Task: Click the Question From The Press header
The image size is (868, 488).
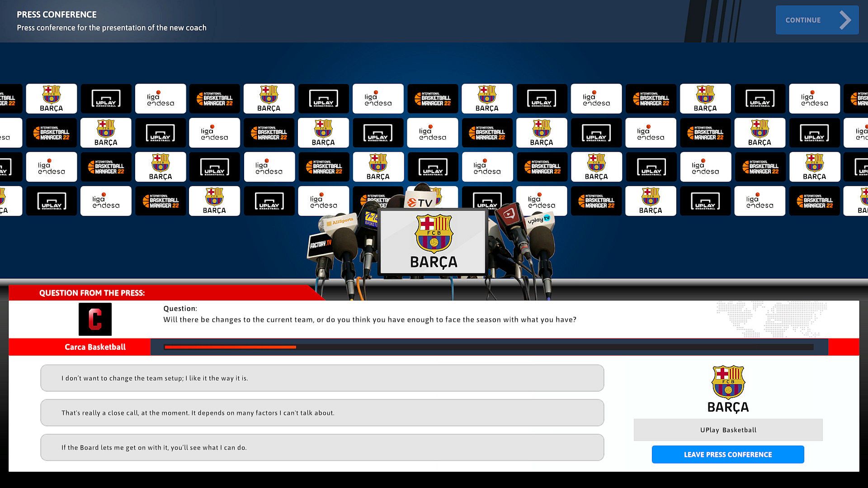Action: point(92,293)
